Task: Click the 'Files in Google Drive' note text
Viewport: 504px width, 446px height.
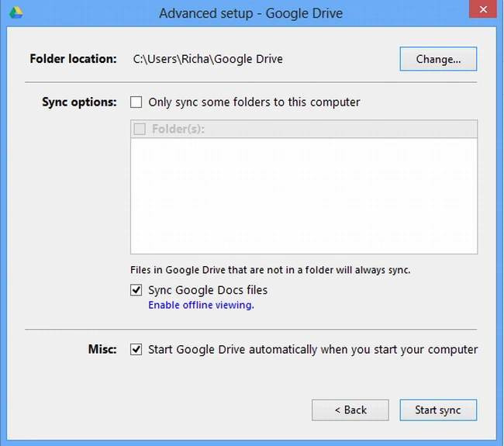Action: 271,270
